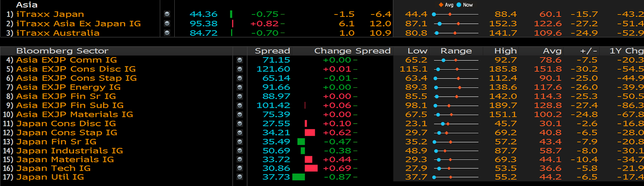This screenshot has width=644, height=186.
Task: Click change value +0.69 for Japan Tech
Action: point(337,169)
